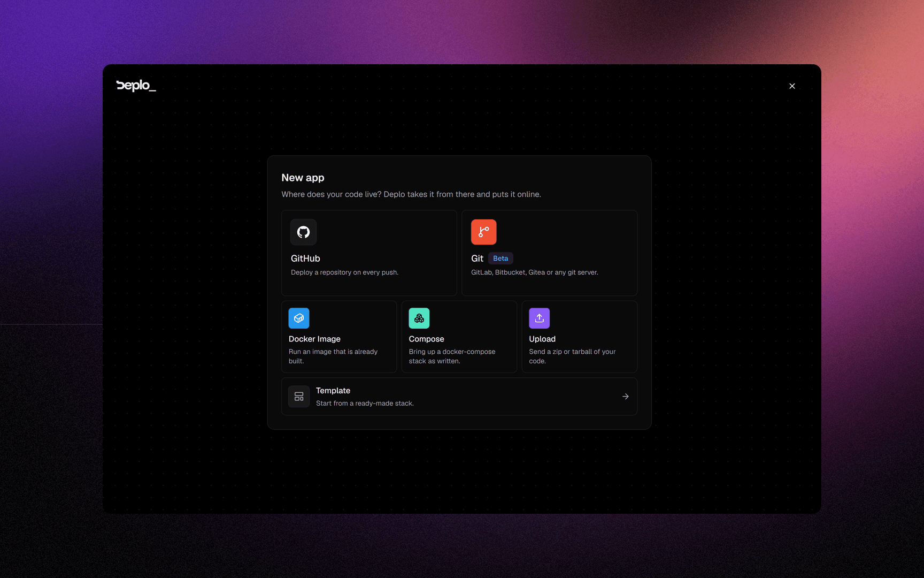Open the Template option title

[x=333, y=391]
